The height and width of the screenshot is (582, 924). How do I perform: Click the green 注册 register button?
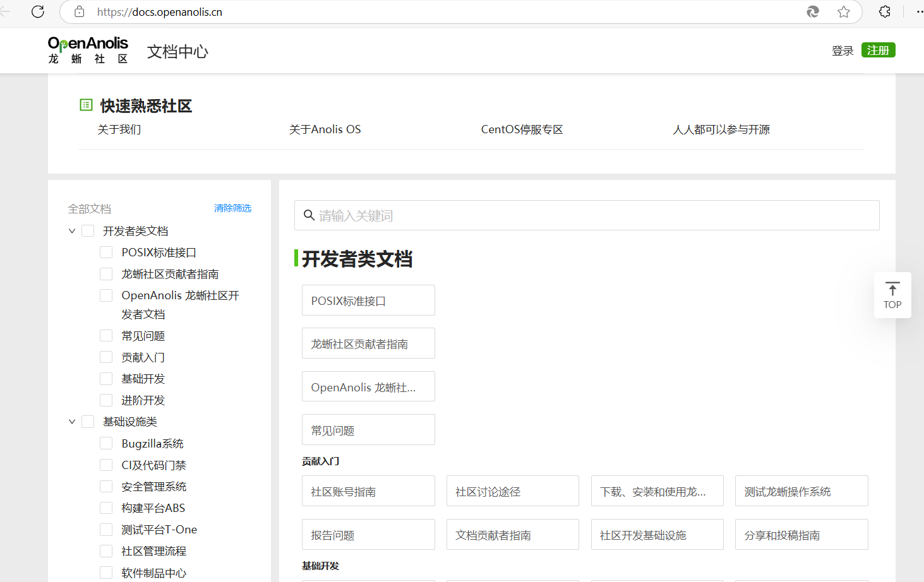pos(878,50)
